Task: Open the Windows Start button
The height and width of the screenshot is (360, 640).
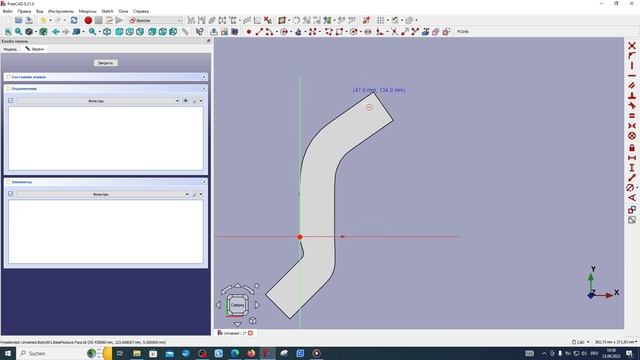Action: tap(8, 353)
